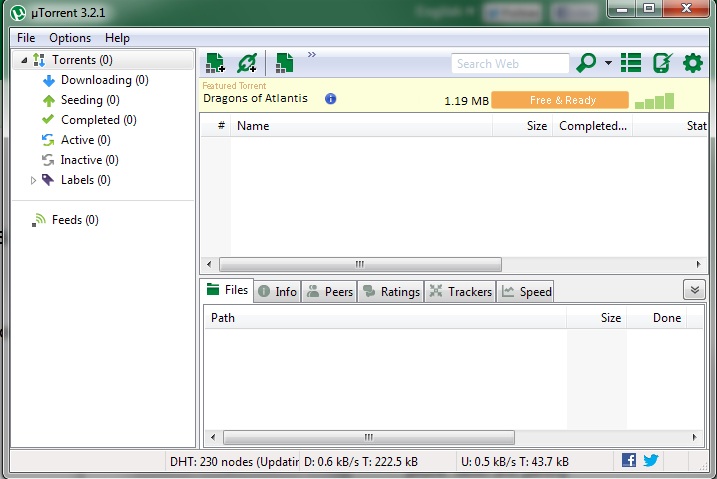Click the magnifying glass search icon
Image resolution: width=717 pixels, height=479 pixels.
click(x=586, y=63)
